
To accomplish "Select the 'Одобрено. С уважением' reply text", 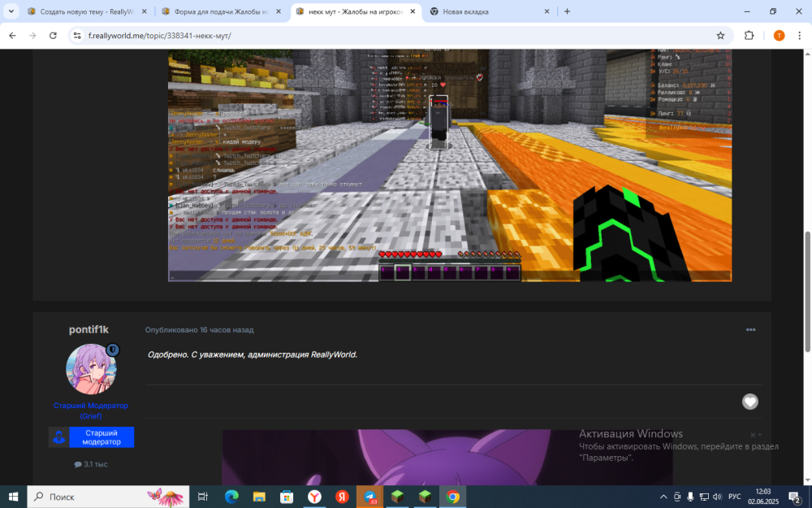I will (253, 354).
